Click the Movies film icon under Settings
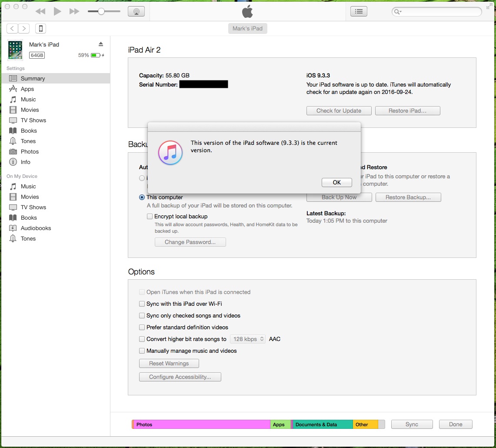 (13, 110)
